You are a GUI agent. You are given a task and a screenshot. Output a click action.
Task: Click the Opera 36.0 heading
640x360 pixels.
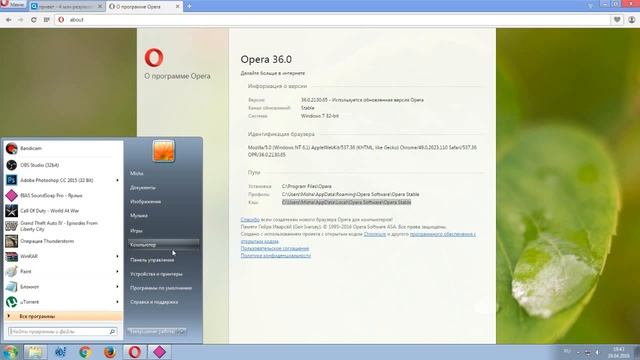pyautogui.click(x=266, y=60)
